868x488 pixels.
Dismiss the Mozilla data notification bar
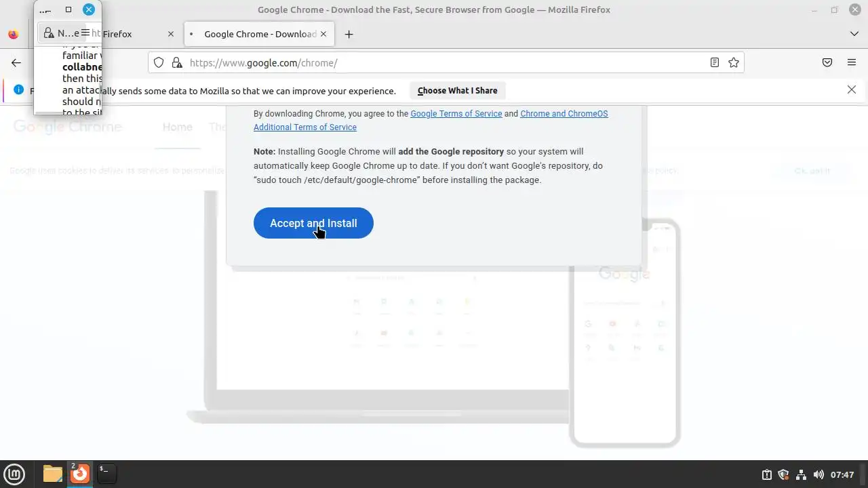[852, 89]
